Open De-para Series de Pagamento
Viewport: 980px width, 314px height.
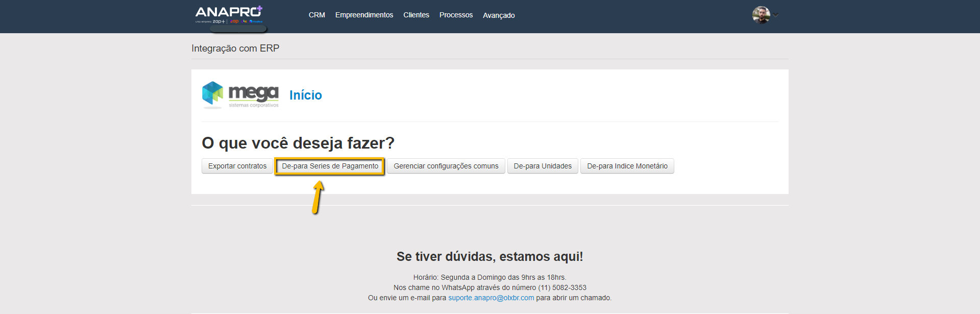tap(330, 166)
